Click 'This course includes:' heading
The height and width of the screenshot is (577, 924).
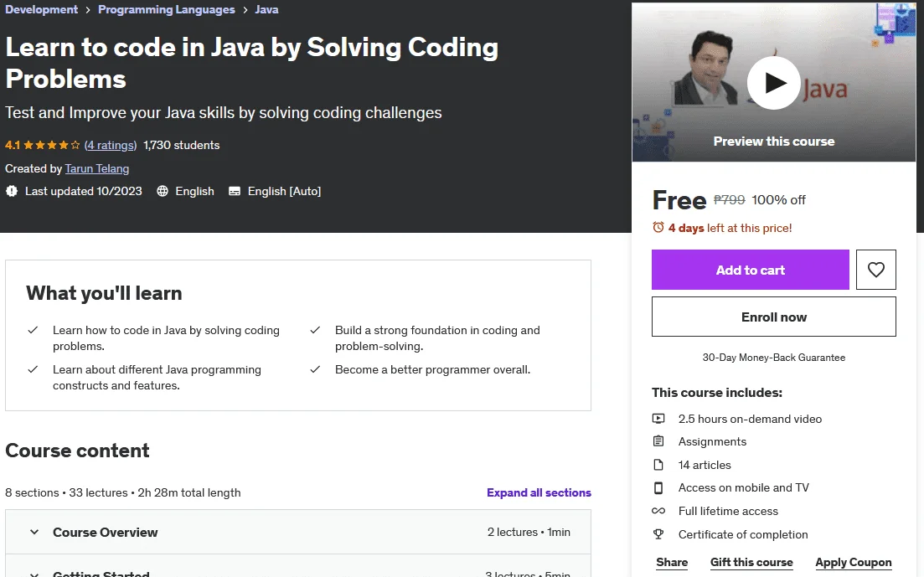[x=716, y=393]
